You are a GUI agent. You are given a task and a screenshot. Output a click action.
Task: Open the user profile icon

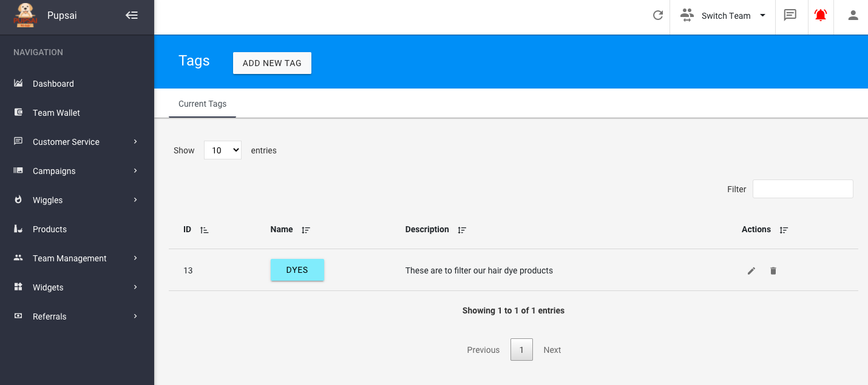853,16
